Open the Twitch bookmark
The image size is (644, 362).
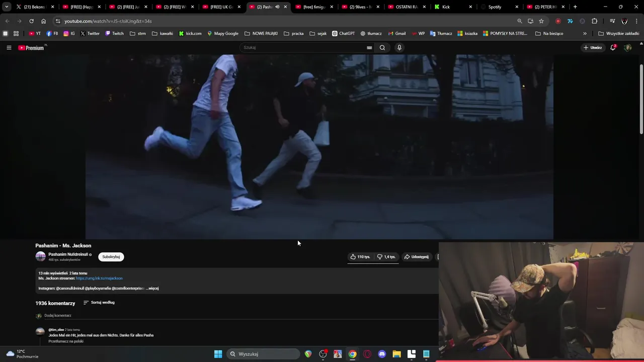point(114,34)
